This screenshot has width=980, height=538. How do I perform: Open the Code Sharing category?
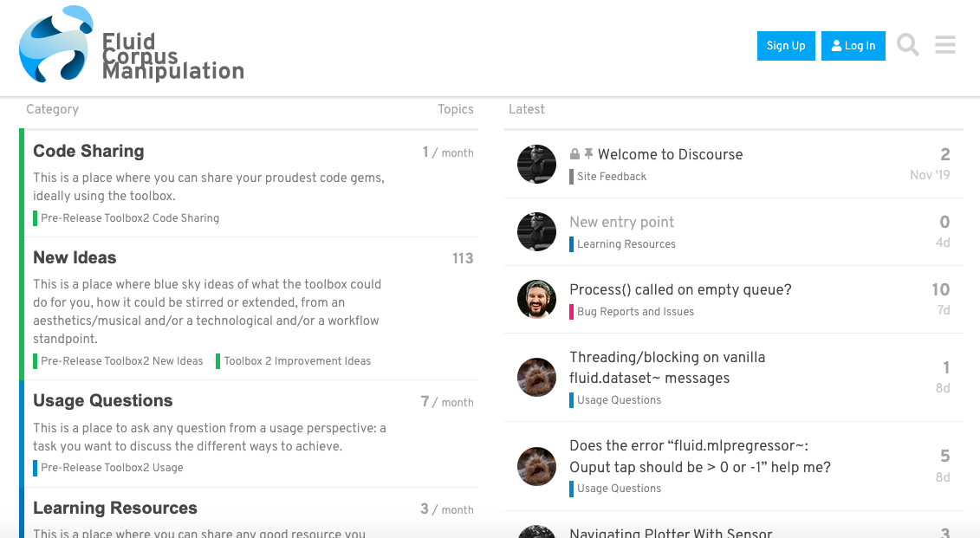click(88, 152)
